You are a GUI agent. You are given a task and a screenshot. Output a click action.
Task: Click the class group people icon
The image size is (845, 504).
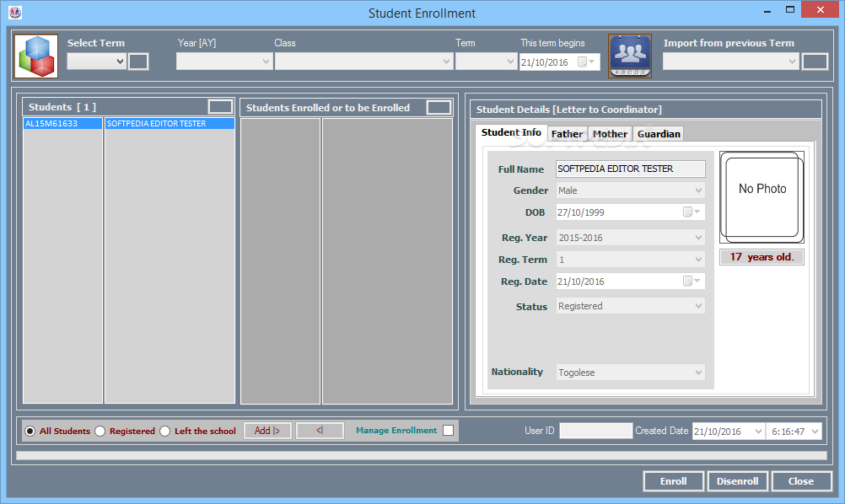[630, 56]
